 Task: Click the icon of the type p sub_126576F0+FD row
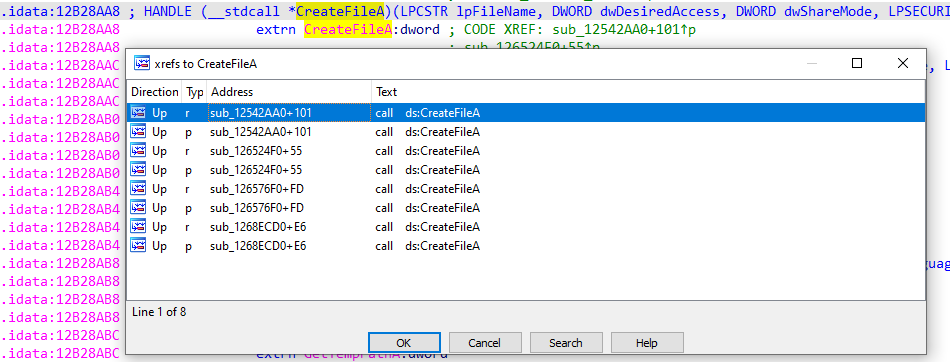point(139,207)
